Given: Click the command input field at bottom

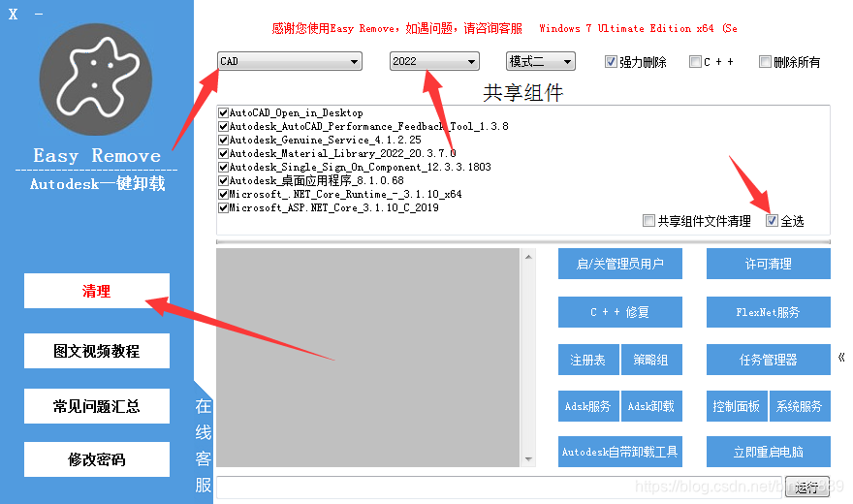Looking at the screenshot, I should pyautogui.click(x=499, y=488).
